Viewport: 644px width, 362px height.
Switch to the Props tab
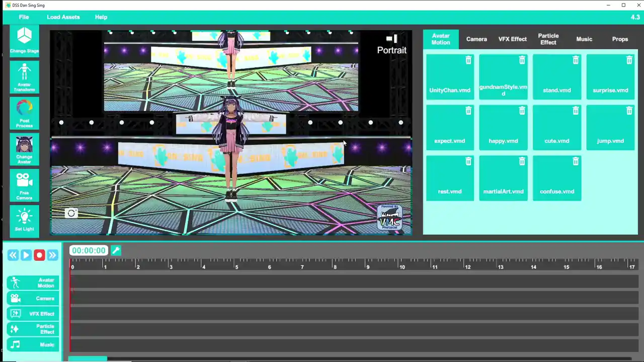point(620,39)
